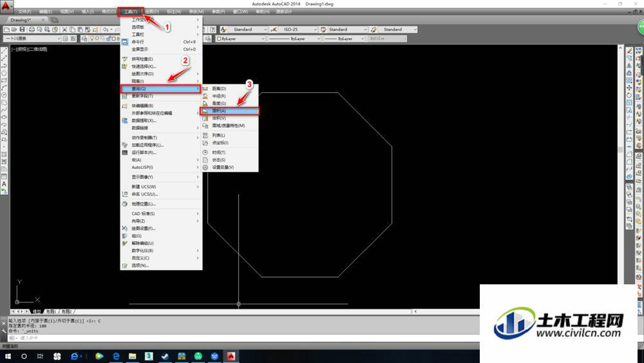Choose 体积(V) in the inquiry submenu
Image resolution: width=644 pixels, height=363 pixels.
230,119
